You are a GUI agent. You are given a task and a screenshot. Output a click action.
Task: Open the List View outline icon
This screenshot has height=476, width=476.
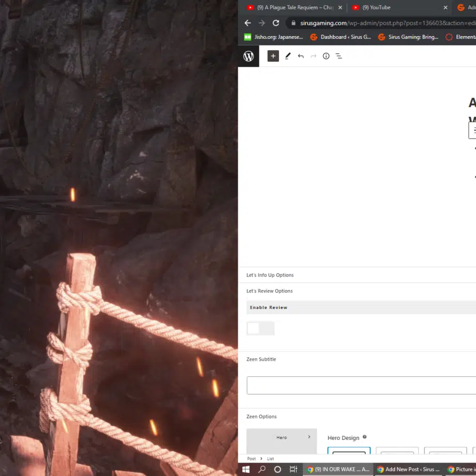click(x=339, y=56)
